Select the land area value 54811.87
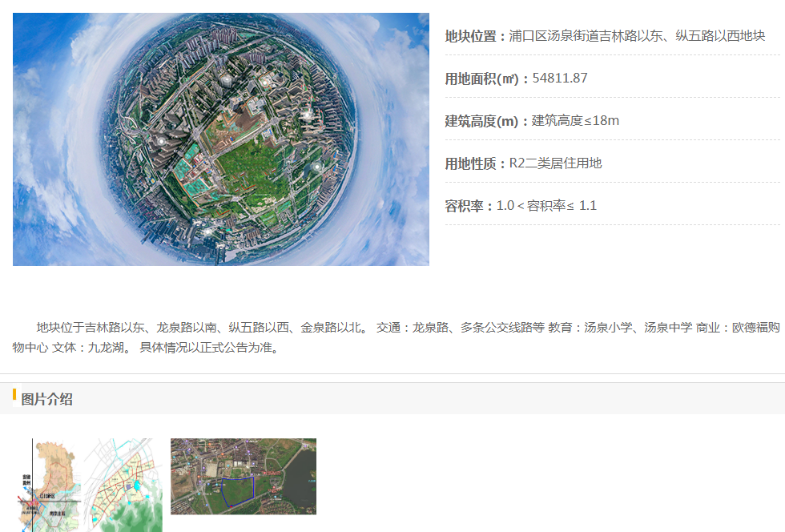This screenshot has width=785, height=532. (560, 79)
